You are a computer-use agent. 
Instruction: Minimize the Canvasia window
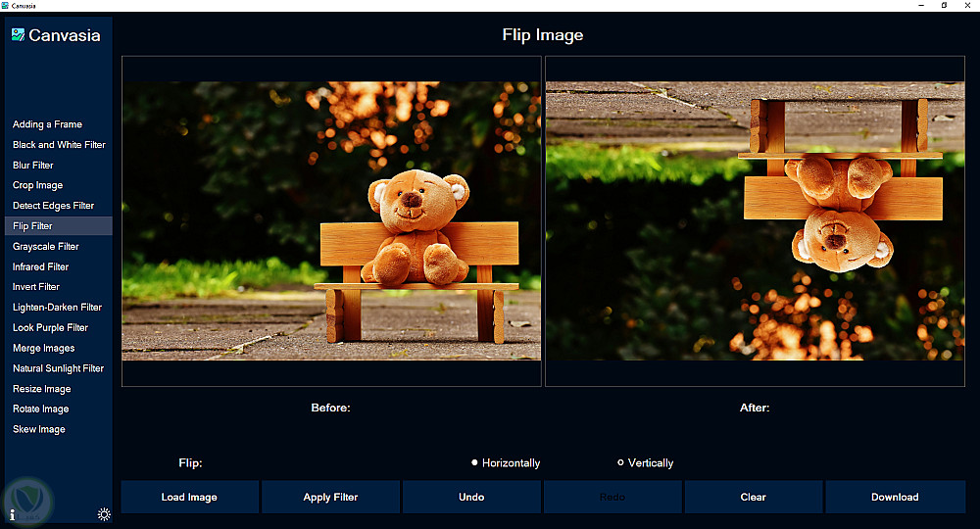click(921, 5)
